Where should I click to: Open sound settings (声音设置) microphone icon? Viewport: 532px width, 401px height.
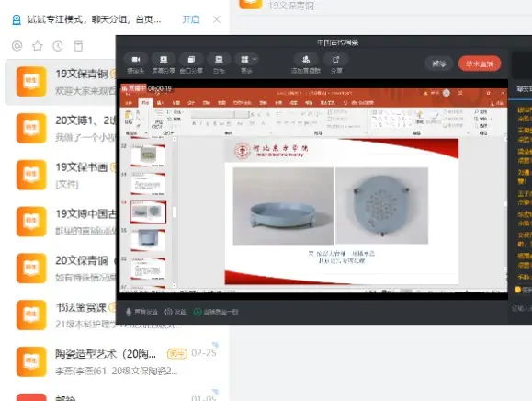tap(129, 312)
